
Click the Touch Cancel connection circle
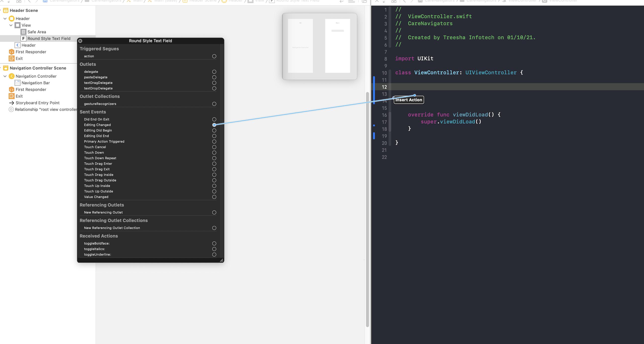[214, 147]
